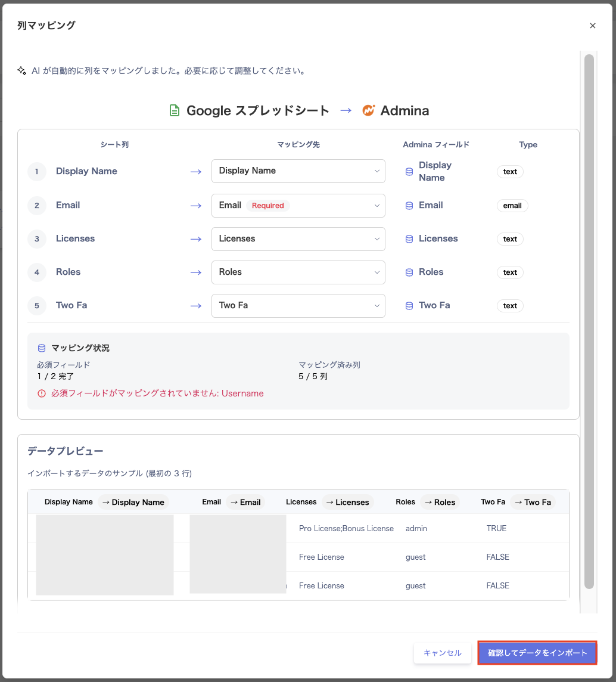Click 確認してデータをインポート button
Image resolution: width=616 pixels, height=682 pixels.
[x=537, y=653]
